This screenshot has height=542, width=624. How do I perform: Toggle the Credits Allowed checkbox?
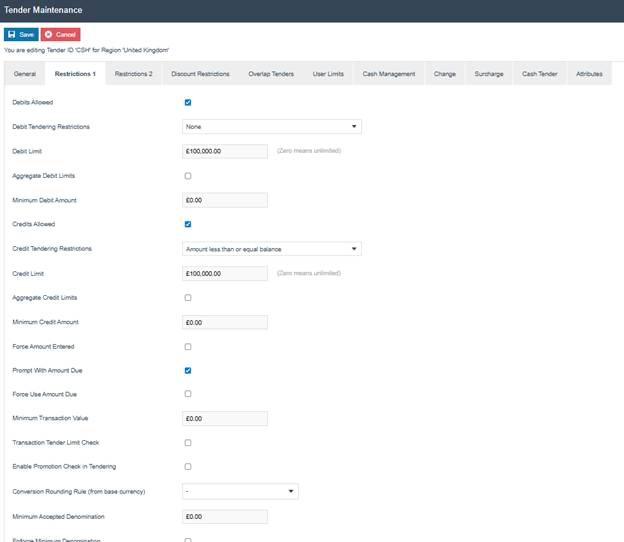[x=188, y=224]
